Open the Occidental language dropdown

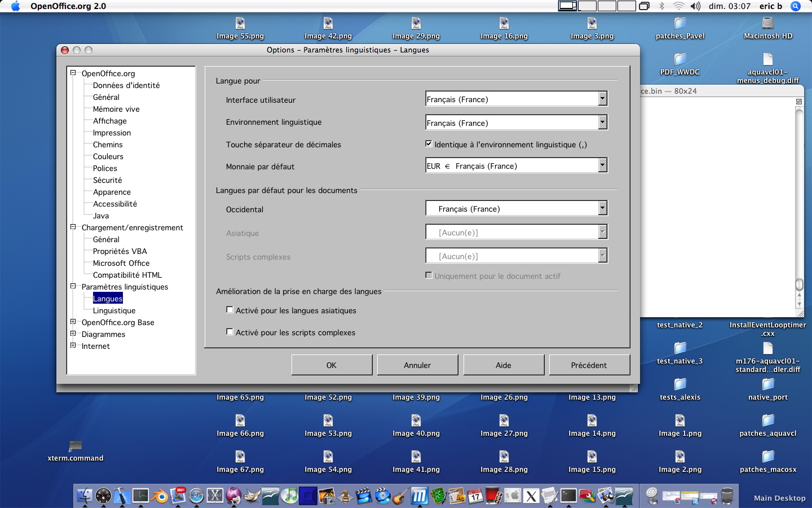tap(603, 208)
